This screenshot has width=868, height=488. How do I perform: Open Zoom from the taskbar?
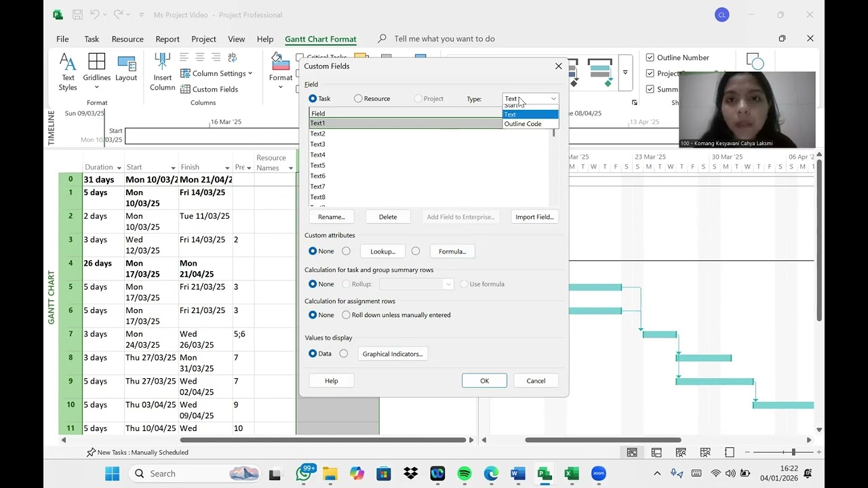598,473
